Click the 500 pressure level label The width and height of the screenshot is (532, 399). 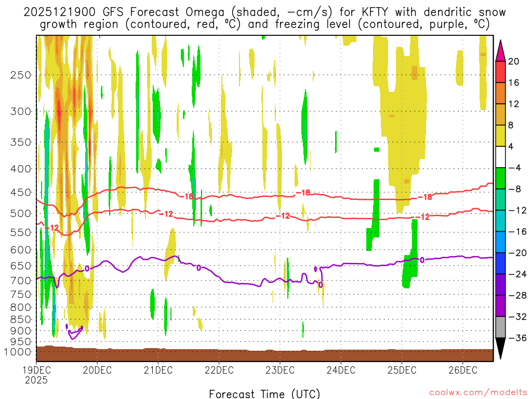(21, 214)
